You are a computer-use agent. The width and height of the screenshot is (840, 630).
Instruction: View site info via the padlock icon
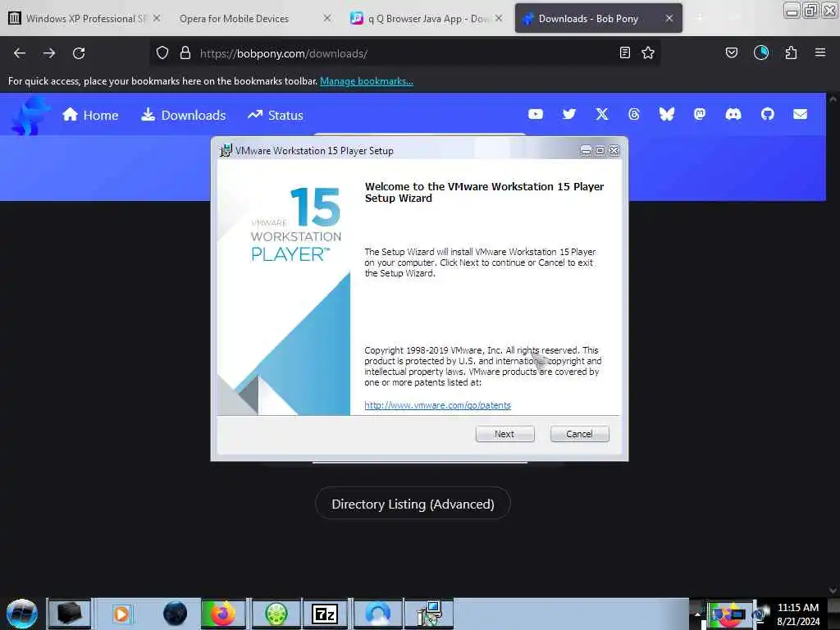(185, 53)
